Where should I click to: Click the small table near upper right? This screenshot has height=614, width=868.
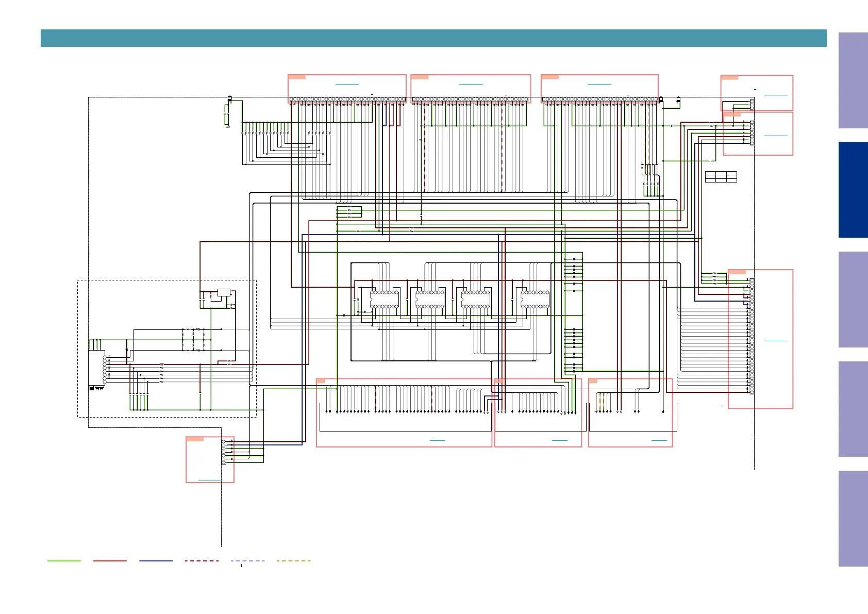tap(721, 177)
